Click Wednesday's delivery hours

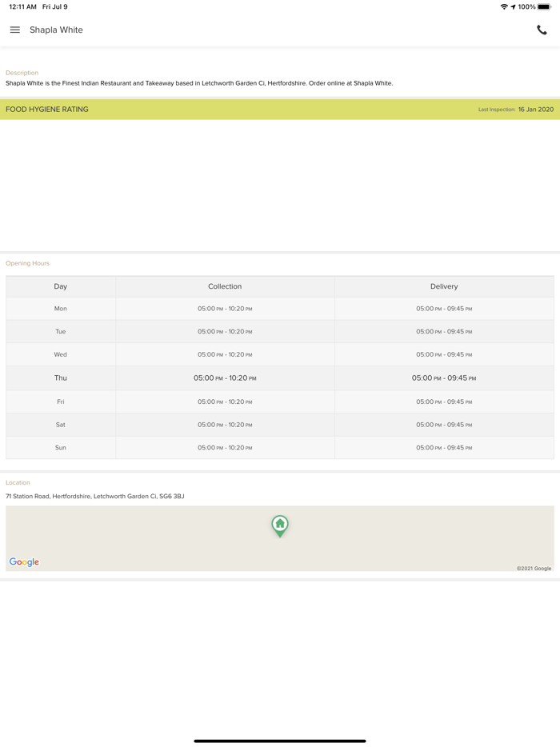[444, 354]
